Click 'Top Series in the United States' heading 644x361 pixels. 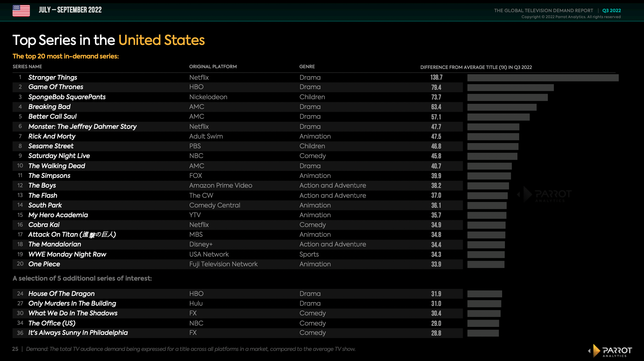tap(108, 40)
